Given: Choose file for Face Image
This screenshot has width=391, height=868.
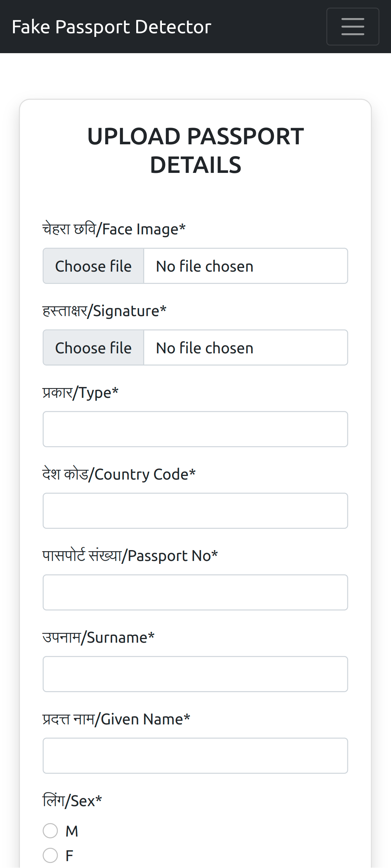Looking at the screenshot, I should point(93,266).
